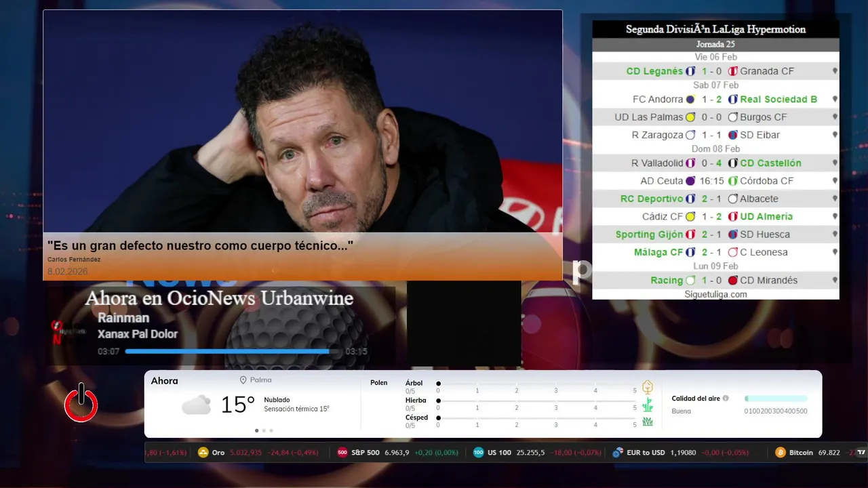Open the Simeone news headline
The width and height of the screenshot is (868, 488).
(x=200, y=245)
